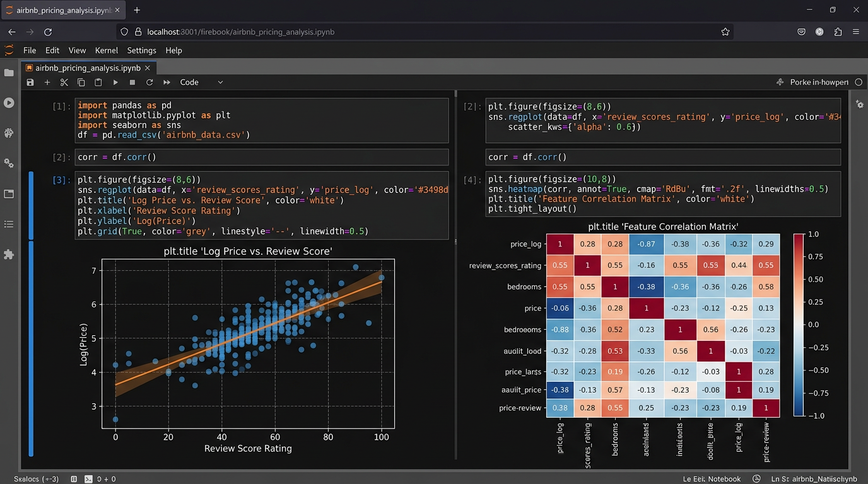Click the kernel status circle indicator
This screenshot has width=868, height=484.
click(858, 83)
